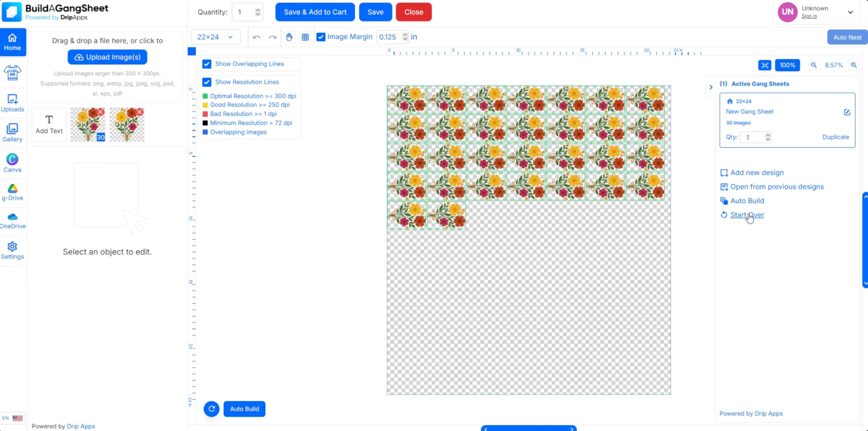Screen dimensions: 868x431
Task: Click the red Close button
Action: click(414, 12)
